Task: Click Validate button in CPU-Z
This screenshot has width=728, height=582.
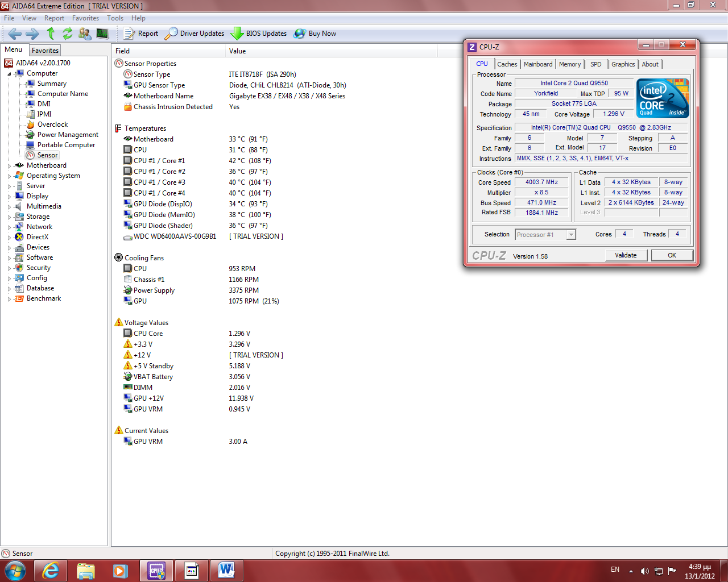Action: [626, 255]
